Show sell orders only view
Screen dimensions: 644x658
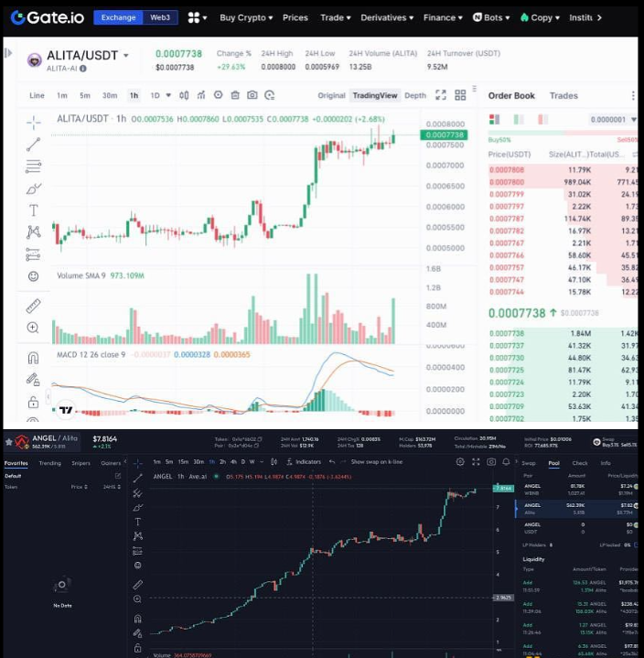542,120
